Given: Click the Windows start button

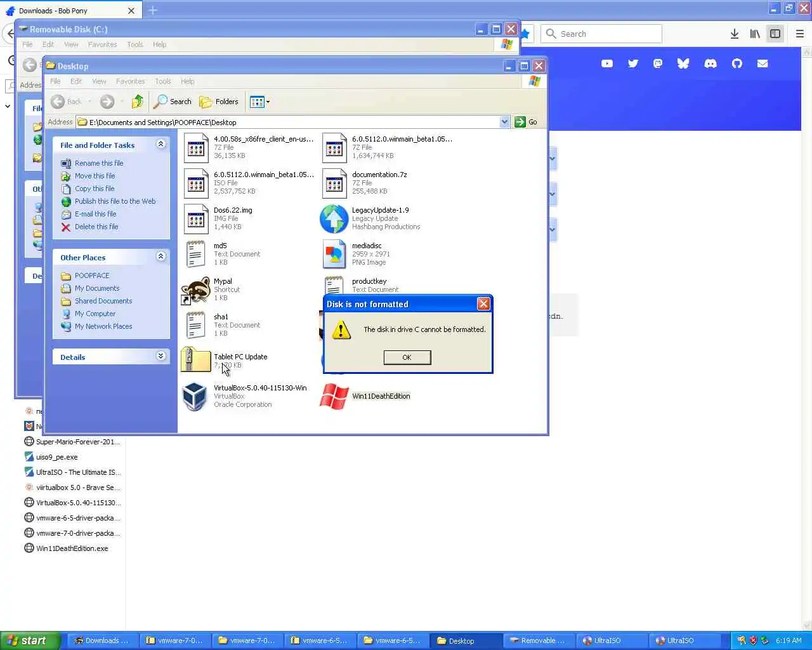Looking at the screenshot, I should 30,640.
